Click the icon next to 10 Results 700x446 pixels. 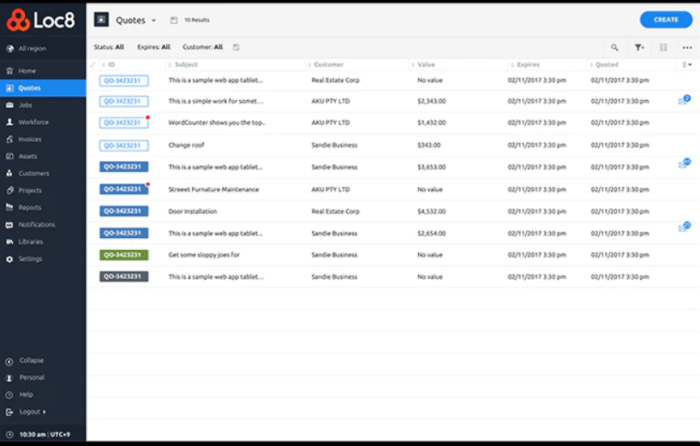tap(174, 20)
